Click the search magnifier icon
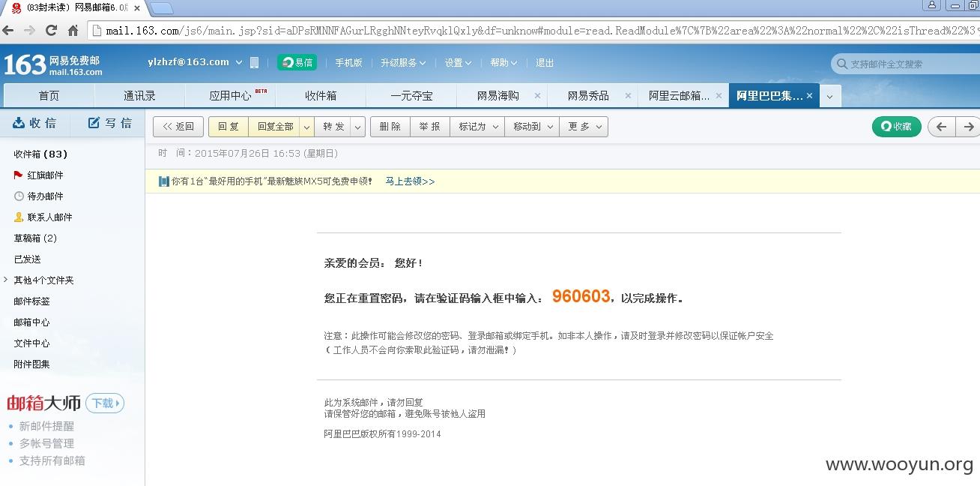Image resolution: width=980 pixels, height=486 pixels. (x=841, y=64)
